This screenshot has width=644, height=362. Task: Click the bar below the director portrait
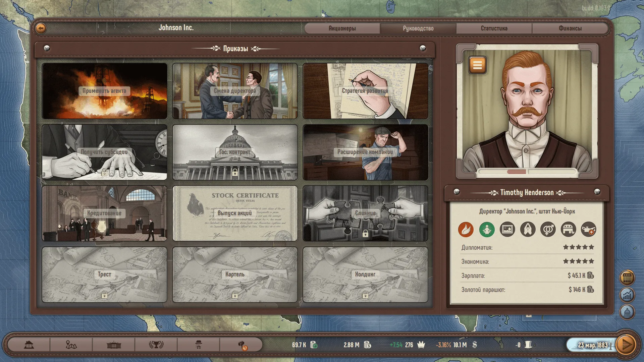click(527, 172)
